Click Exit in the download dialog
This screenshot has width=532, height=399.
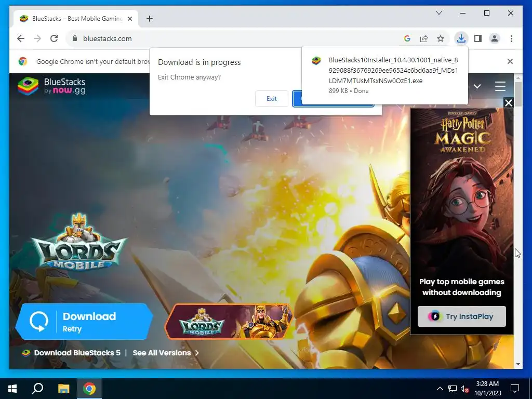271,99
